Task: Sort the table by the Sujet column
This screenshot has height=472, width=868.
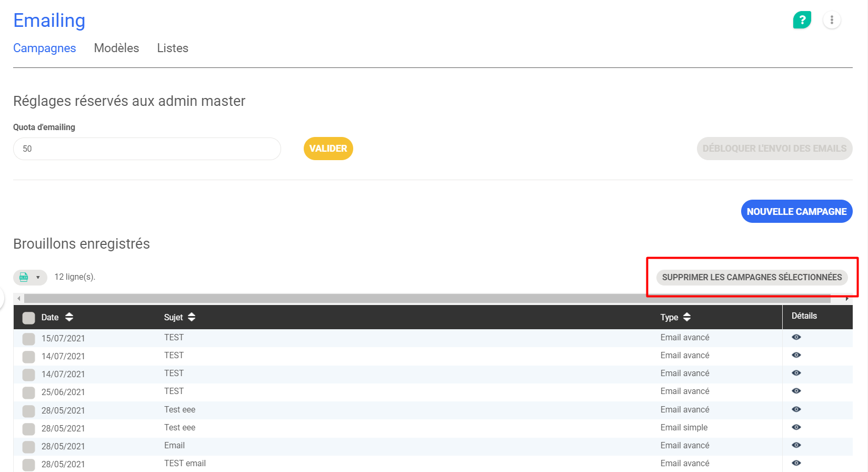Action: coord(192,317)
